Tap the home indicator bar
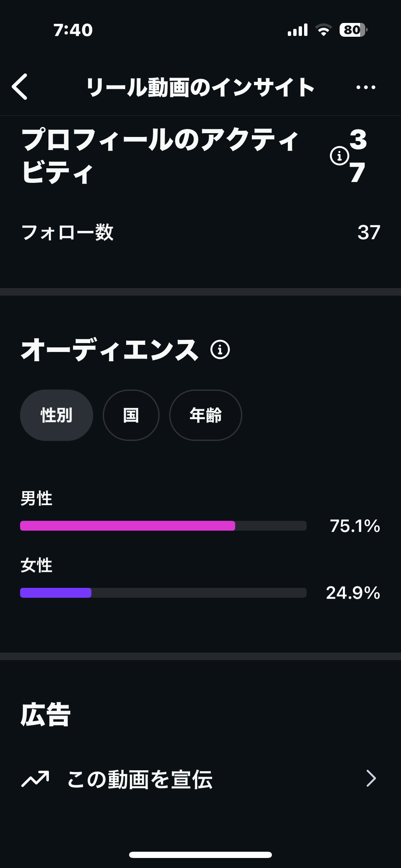Screen dimensions: 401x868 click(200, 855)
